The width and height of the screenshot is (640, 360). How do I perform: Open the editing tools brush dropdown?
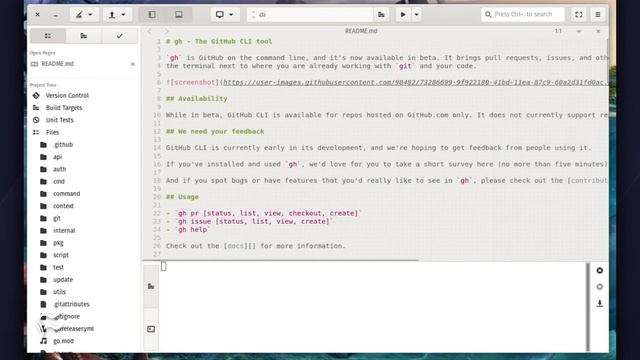click(x=84, y=15)
